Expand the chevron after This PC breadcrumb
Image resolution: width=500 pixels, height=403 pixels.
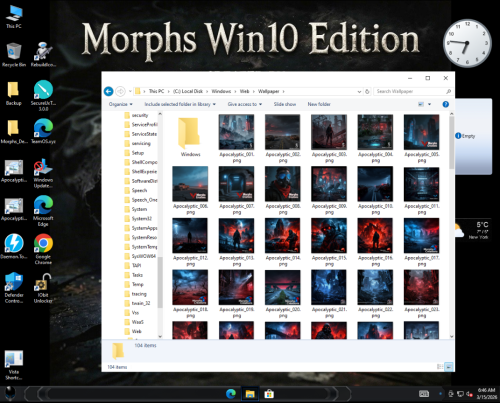coord(168,91)
